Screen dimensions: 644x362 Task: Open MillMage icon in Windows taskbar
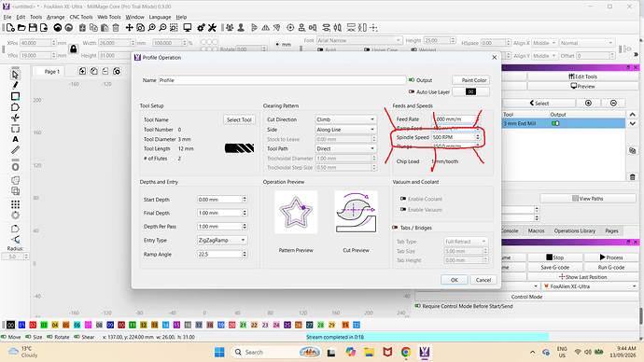click(425, 352)
